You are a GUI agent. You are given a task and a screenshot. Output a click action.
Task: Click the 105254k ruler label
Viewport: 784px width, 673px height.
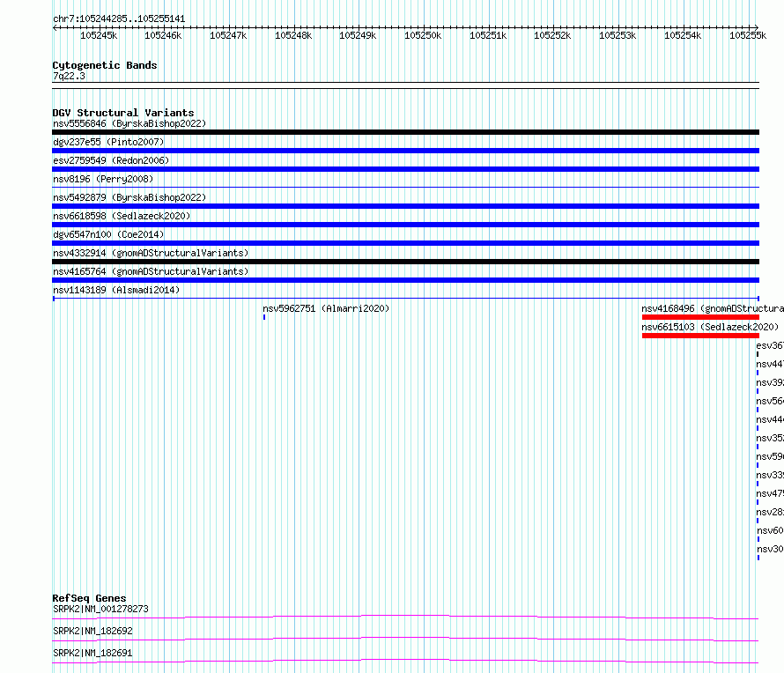point(683,35)
